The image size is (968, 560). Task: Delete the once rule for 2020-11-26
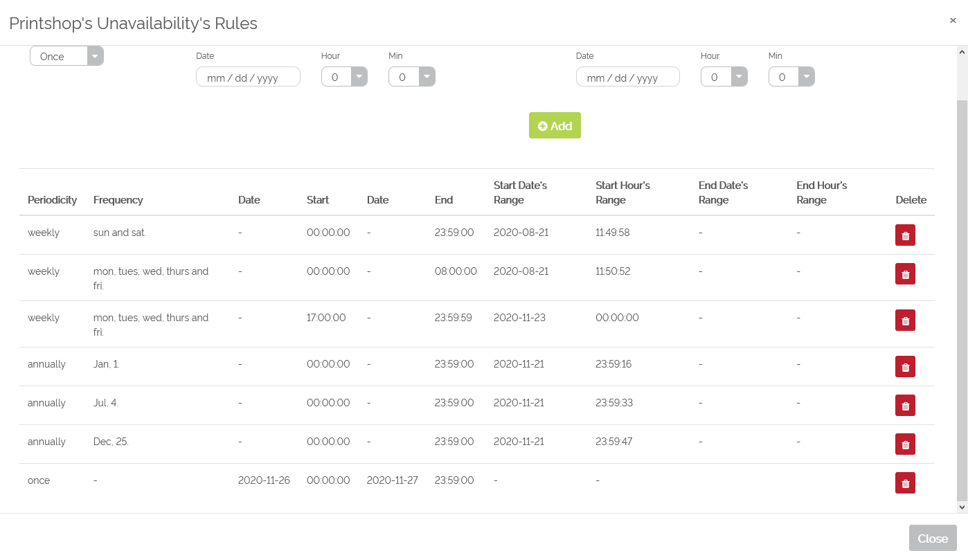tap(905, 483)
